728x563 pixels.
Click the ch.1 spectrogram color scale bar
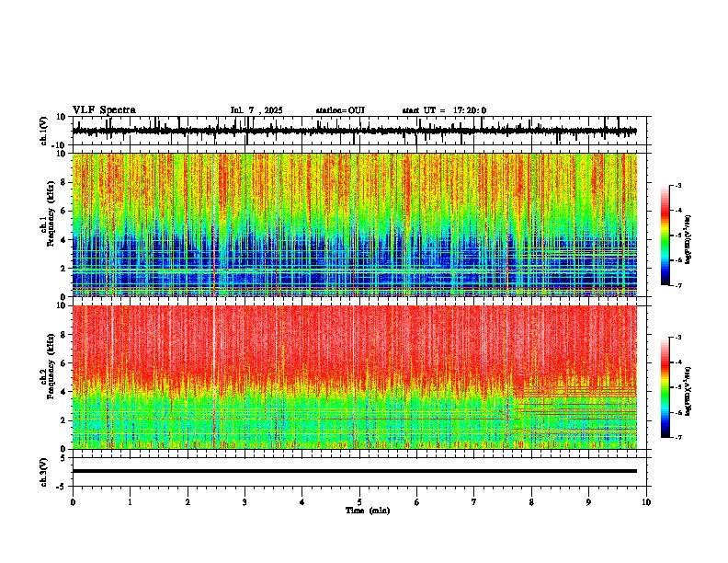click(665, 236)
